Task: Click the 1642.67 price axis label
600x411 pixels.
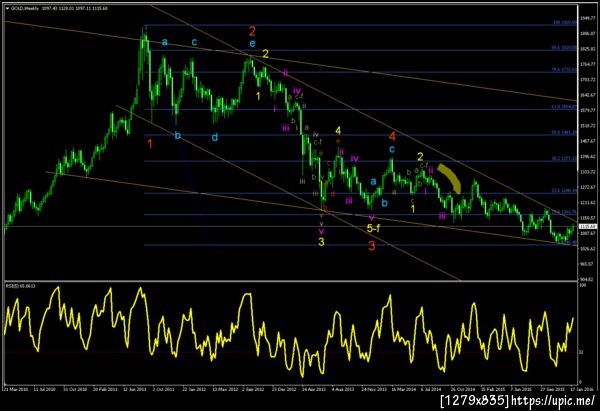Action: click(587, 95)
